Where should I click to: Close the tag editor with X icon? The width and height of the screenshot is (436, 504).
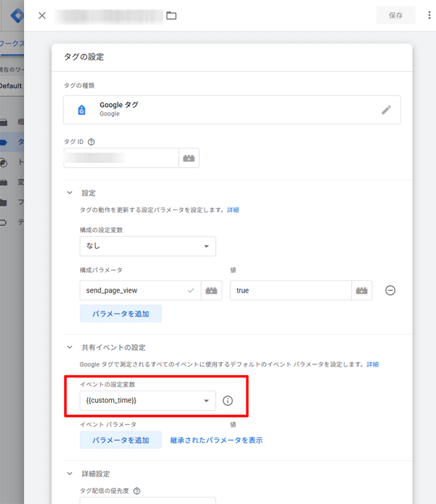pyautogui.click(x=41, y=15)
